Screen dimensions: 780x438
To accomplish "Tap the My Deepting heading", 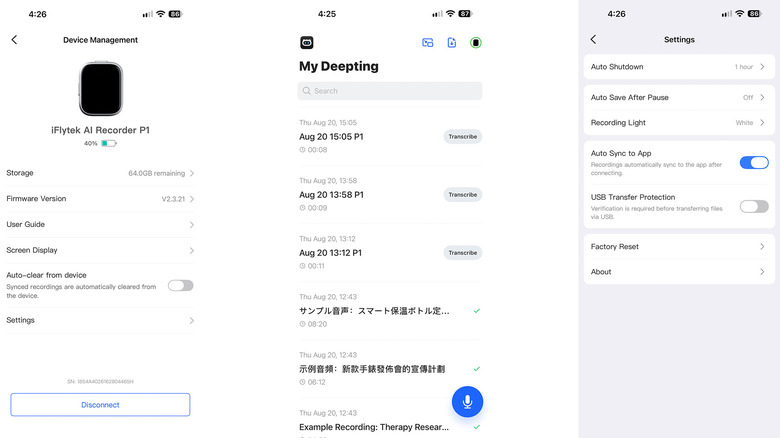I will coord(339,66).
